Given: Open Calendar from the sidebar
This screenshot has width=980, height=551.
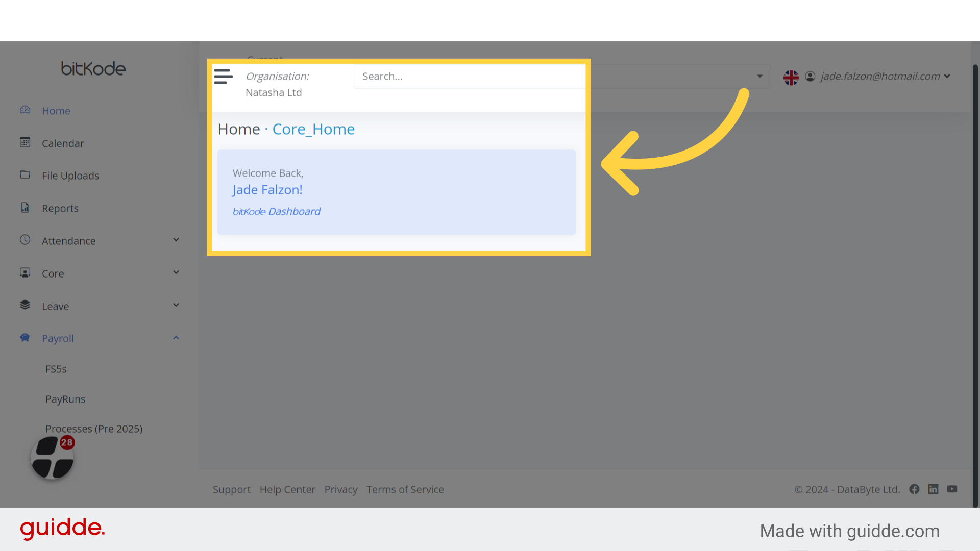Looking at the screenshot, I should click(x=63, y=143).
